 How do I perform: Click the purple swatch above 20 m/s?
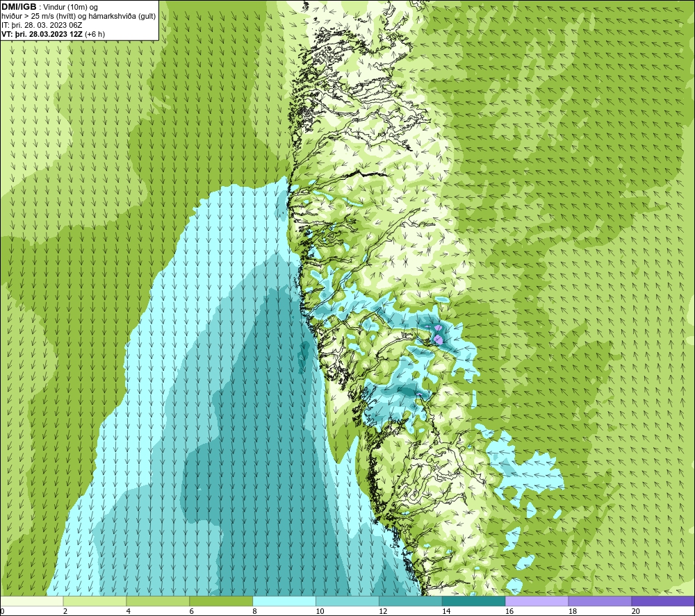point(663,601)
